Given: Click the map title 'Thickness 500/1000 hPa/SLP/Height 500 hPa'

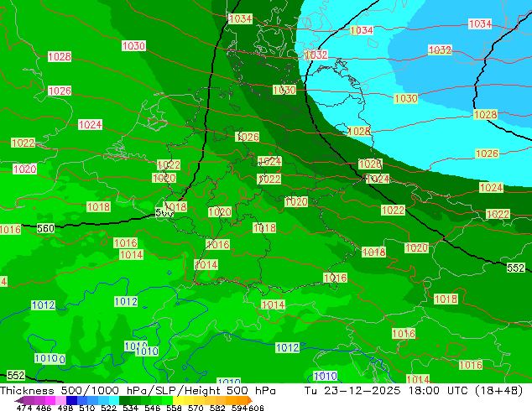Looking at the screenshot, I should pos(138,391).
